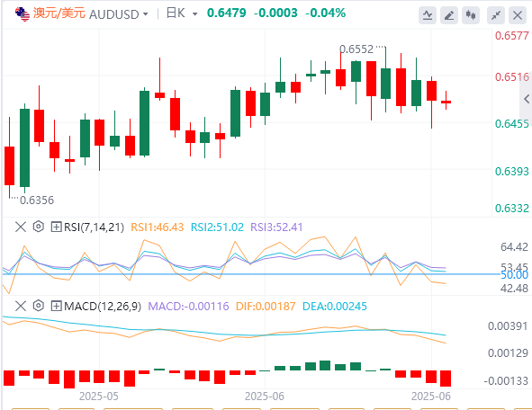Open RSI indicator settings hexagon icon
This screenshot has width=532, height=410.
pyautogui.click(x=39, y=227)
